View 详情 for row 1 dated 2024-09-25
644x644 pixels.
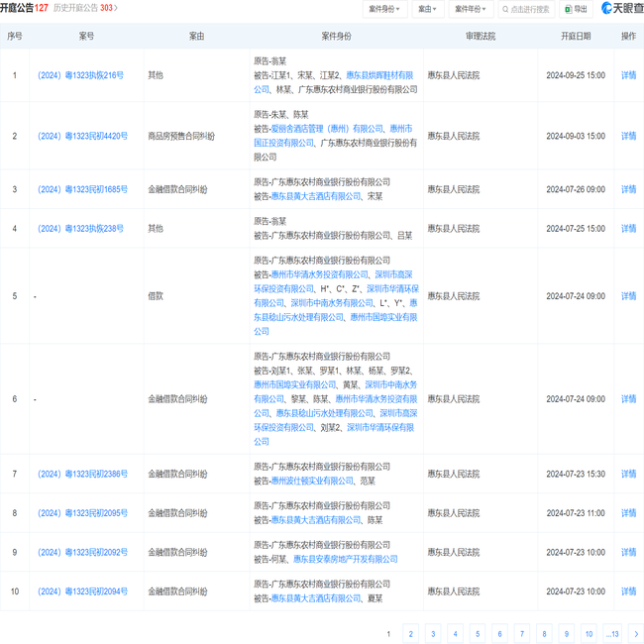pos(628,75)
